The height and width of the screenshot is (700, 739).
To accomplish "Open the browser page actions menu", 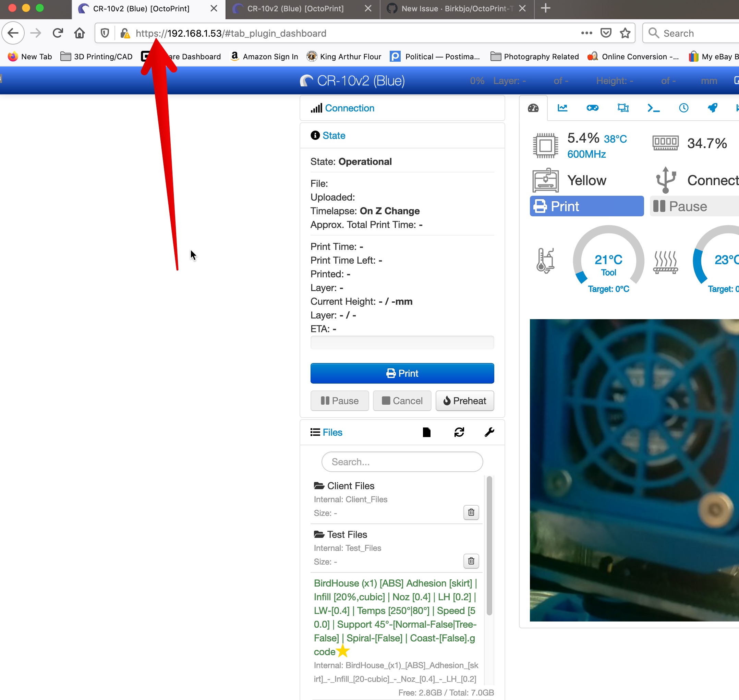I will [x=586, y=33].
